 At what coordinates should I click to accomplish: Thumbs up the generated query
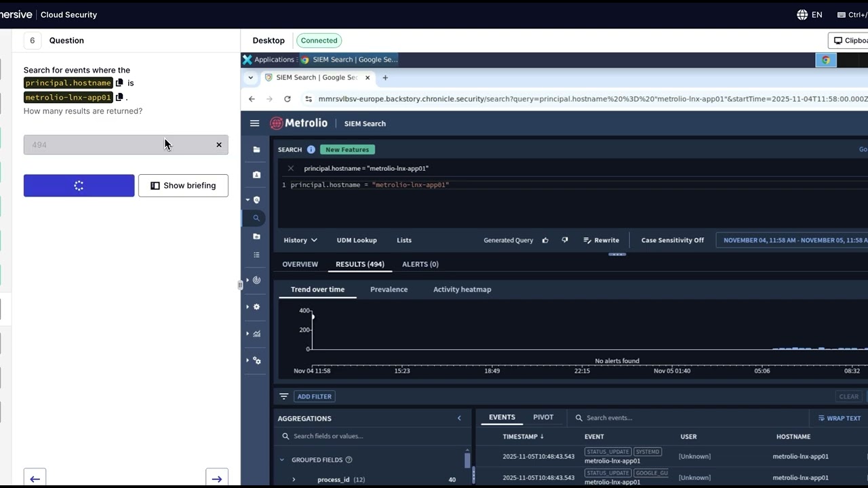coord(545,240)
